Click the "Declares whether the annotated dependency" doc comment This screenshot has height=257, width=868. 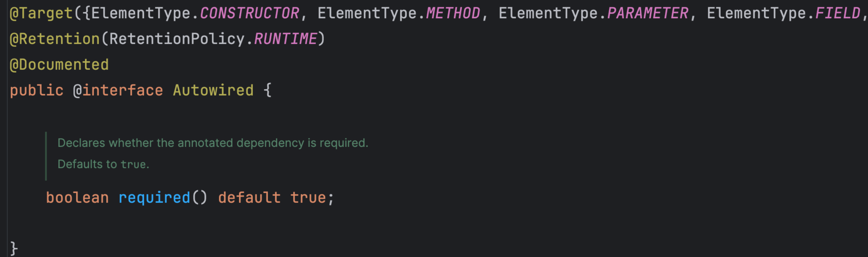(213, 143)
